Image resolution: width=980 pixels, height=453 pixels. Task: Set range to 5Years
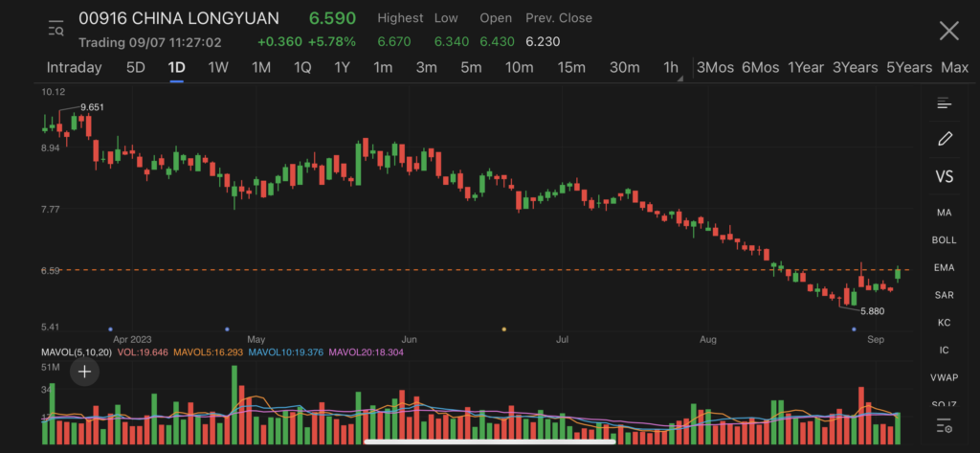tap(909, 68)
